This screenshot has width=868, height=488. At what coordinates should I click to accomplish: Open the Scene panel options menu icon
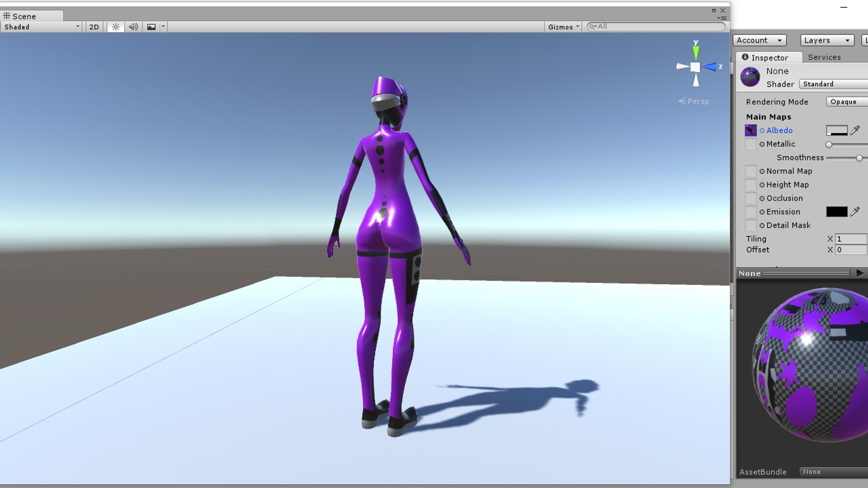(x=722, y=18)
